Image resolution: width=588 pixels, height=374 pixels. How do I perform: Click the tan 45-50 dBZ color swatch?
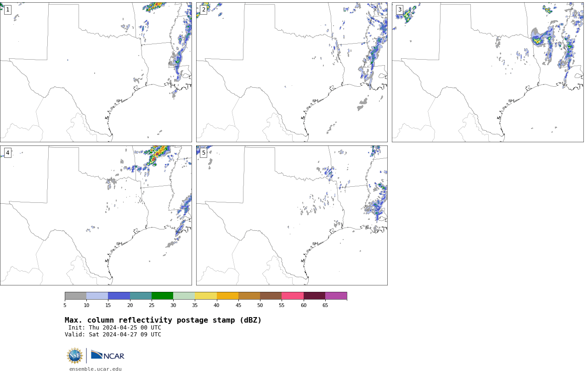point(249,296)
